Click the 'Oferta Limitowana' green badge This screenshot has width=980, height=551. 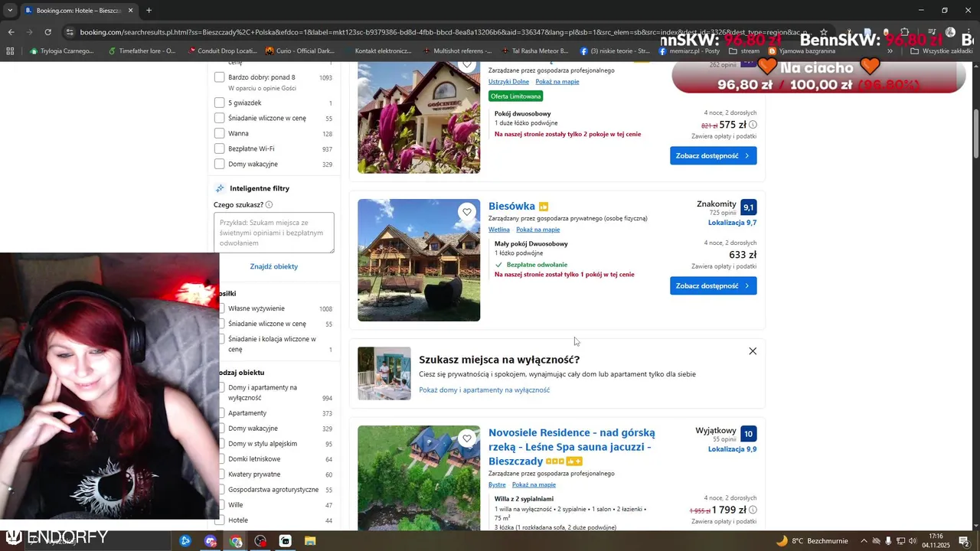click(x=516, y=96)
